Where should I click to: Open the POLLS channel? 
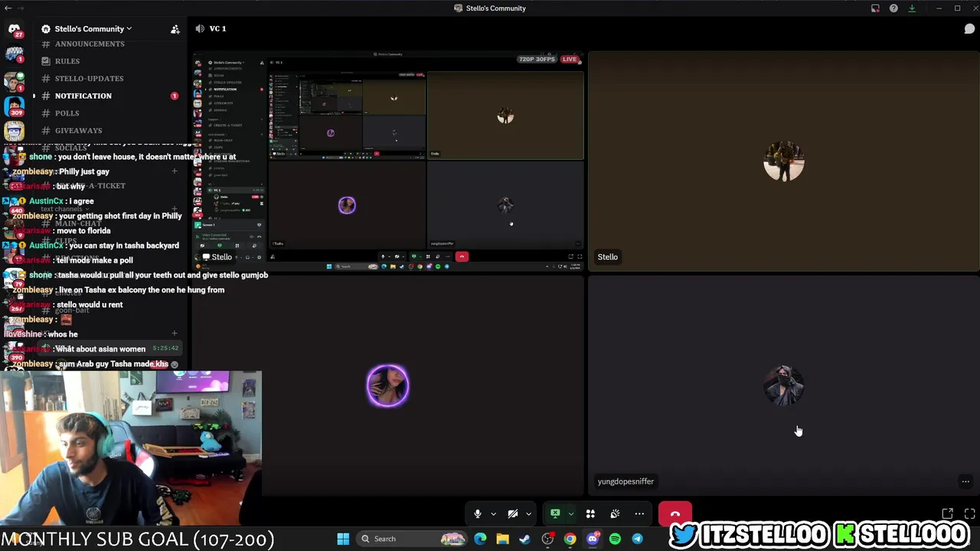click(x=67, y=113)
